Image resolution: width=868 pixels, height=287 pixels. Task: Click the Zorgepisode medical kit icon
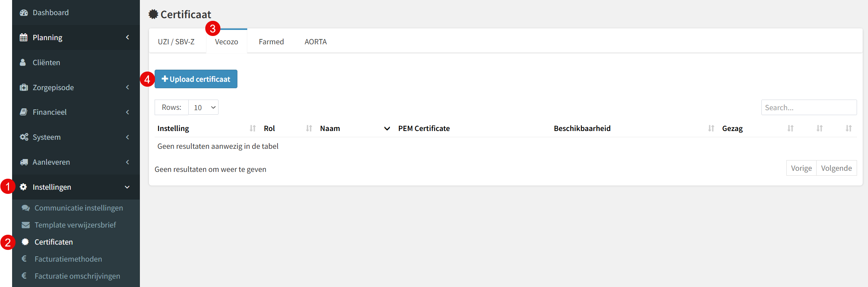tap(24, 87)
